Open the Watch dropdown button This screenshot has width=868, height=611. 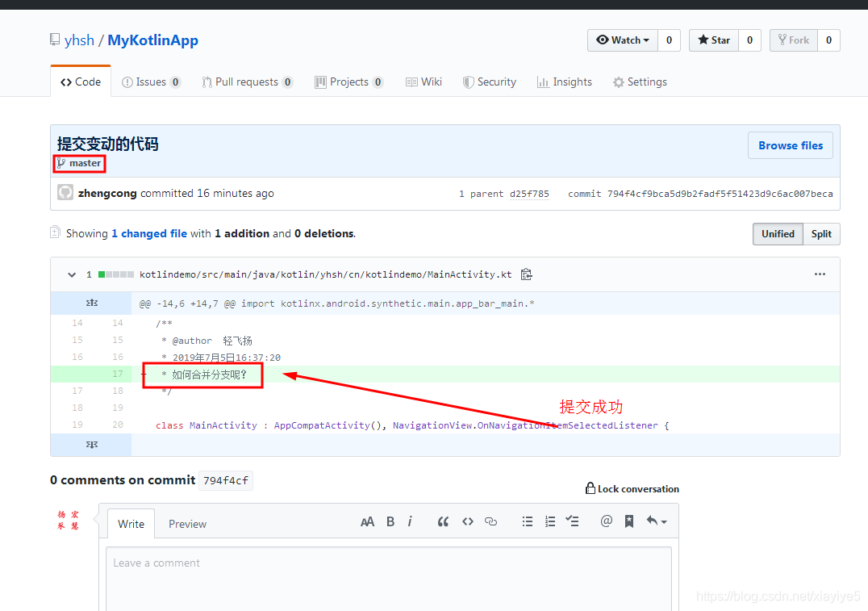623,40
